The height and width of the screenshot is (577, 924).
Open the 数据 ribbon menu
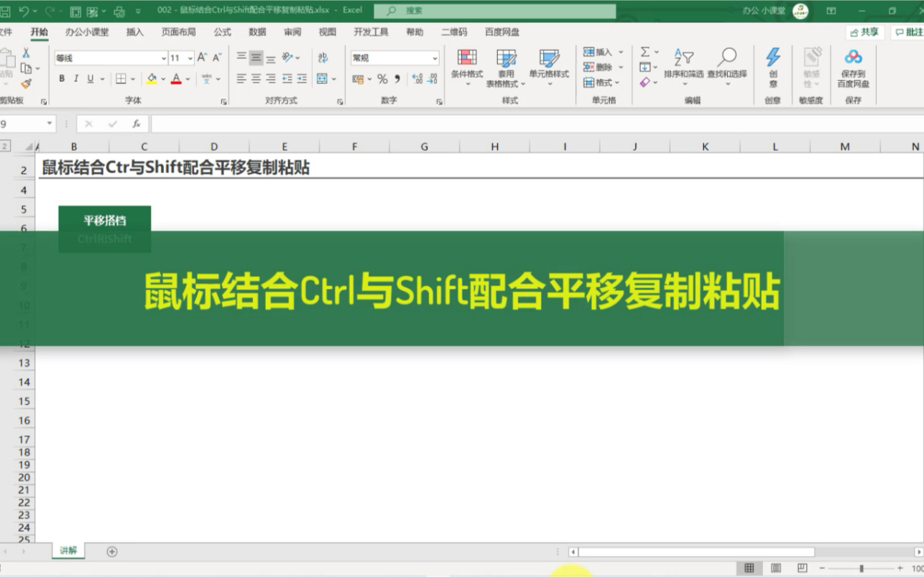(257, 32)
